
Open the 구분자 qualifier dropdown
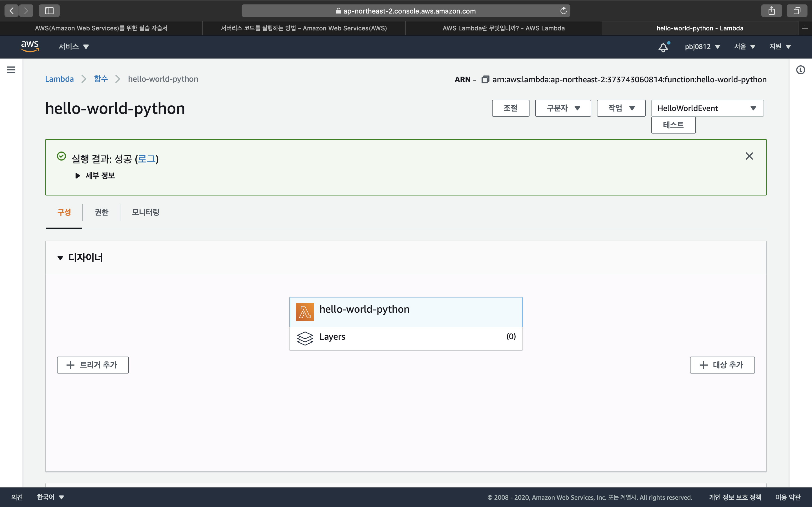(x=563, y=108)
